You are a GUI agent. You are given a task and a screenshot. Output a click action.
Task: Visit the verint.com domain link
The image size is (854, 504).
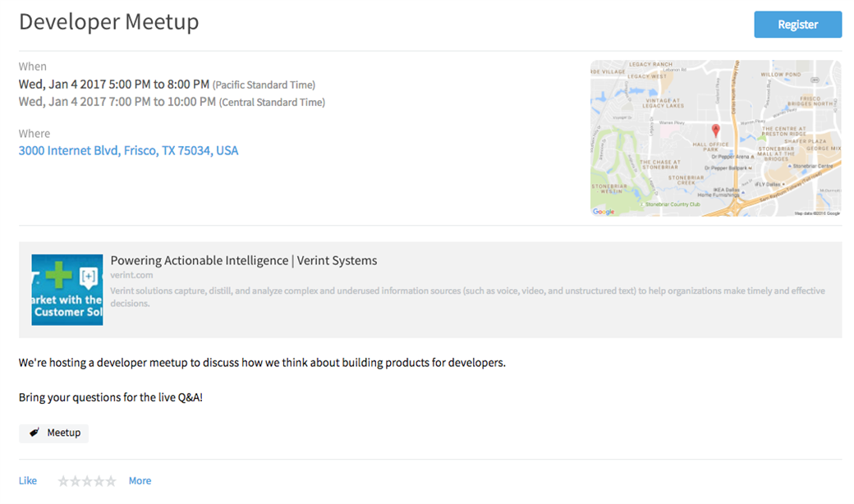[131, 276]
